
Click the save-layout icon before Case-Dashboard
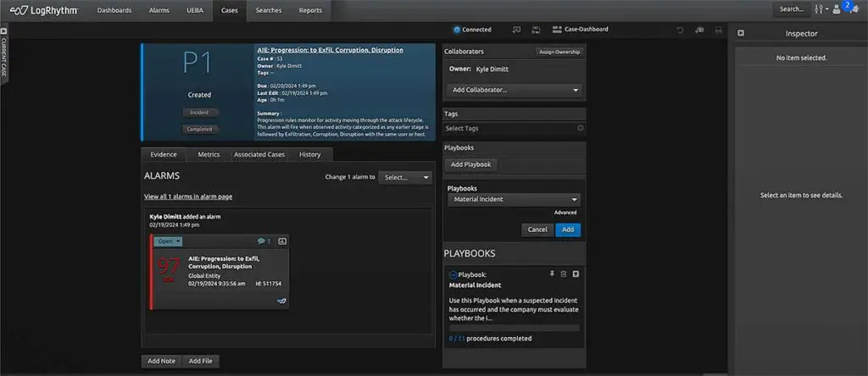point(536,30)
